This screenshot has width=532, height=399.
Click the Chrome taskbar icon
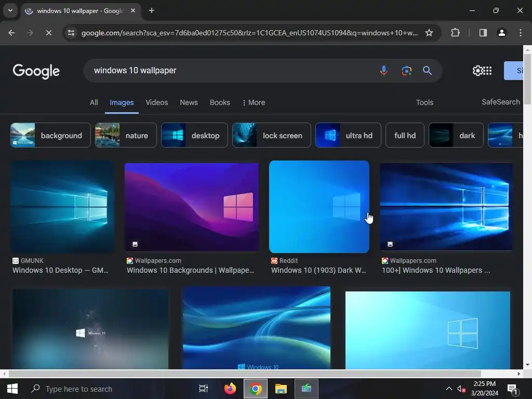256,389
